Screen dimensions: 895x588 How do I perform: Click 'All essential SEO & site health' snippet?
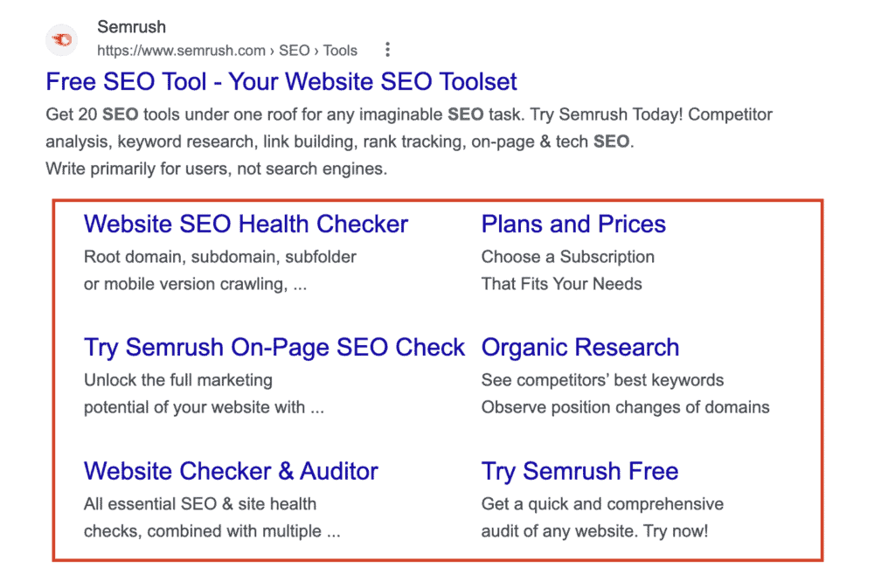tap(200, 504)
